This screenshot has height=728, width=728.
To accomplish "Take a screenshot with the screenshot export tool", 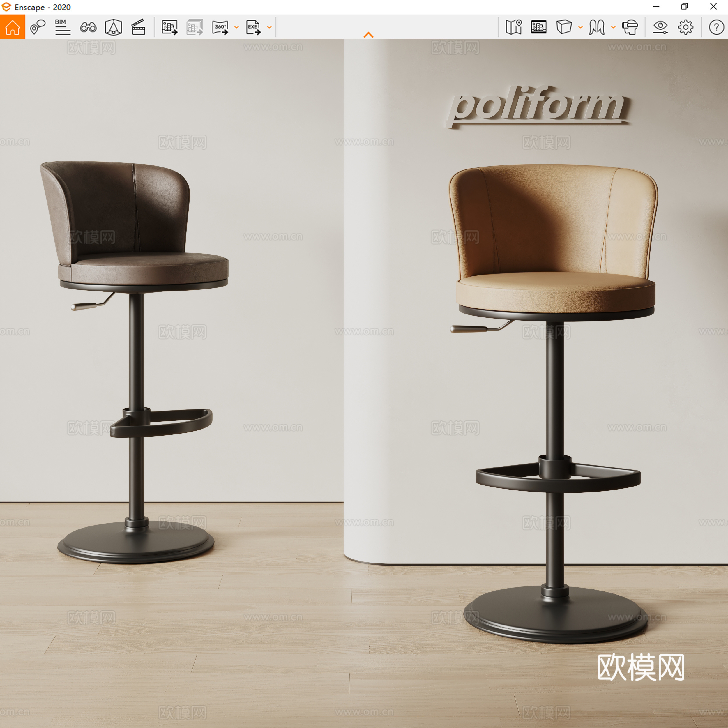I will pos(170,27).
